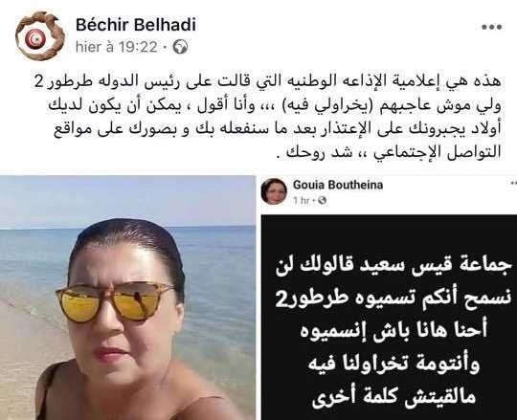
Task: Open the three-dots post options menu
Action: tap(491, 27)
